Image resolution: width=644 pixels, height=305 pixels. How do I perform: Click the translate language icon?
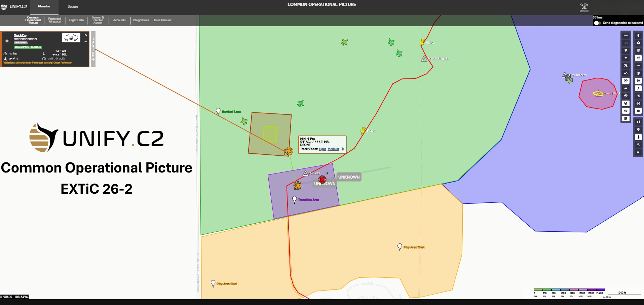(x=626, y=66)
